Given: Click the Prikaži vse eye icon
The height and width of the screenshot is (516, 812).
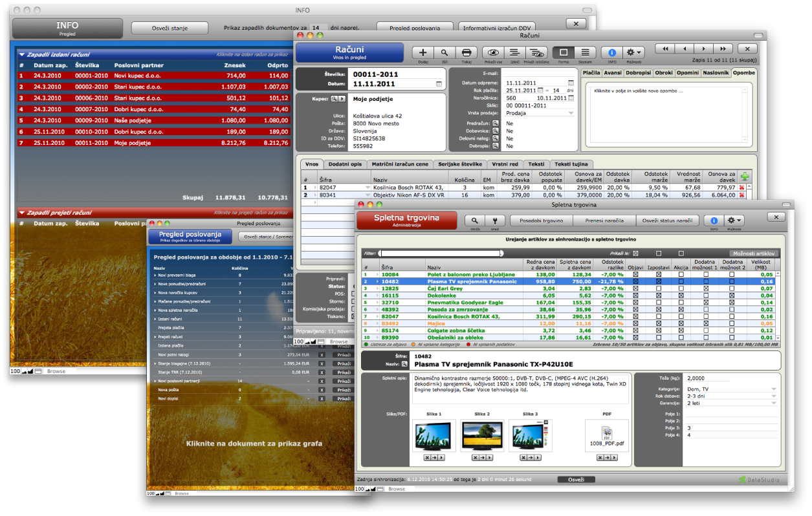Looking at the screenshot, I should click(494, 52).
